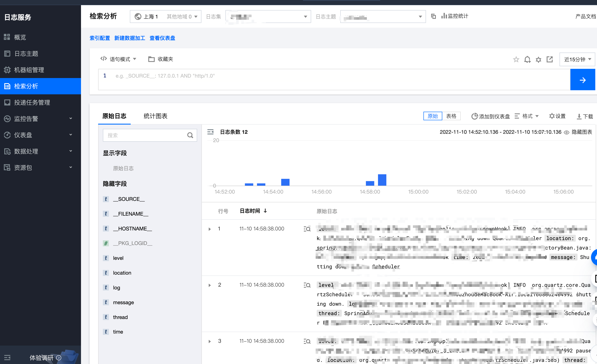Collapse sidebar with bottom-left menu icon
The height and width of the screenshot is (364, 597).
7,357
